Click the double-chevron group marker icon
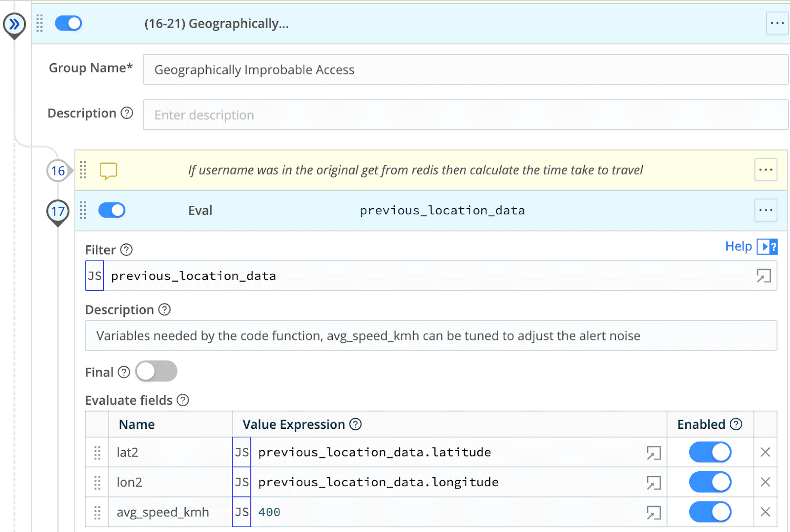790x532 pixels. tap(14, 24)
